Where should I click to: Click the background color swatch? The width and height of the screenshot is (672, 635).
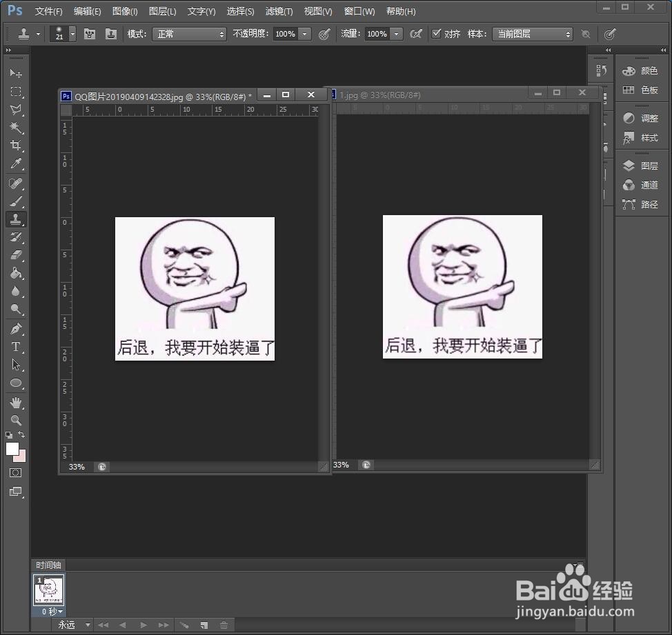(x=22, y=458)
